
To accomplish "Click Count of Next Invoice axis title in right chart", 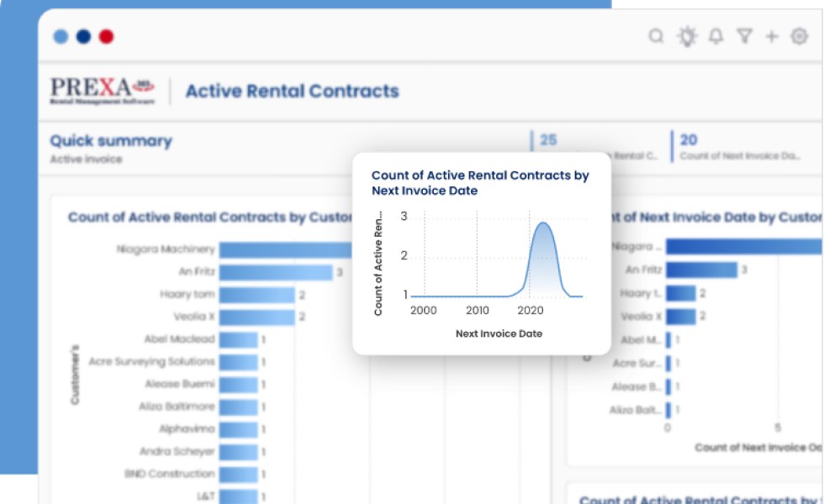I will pos(758,447).
